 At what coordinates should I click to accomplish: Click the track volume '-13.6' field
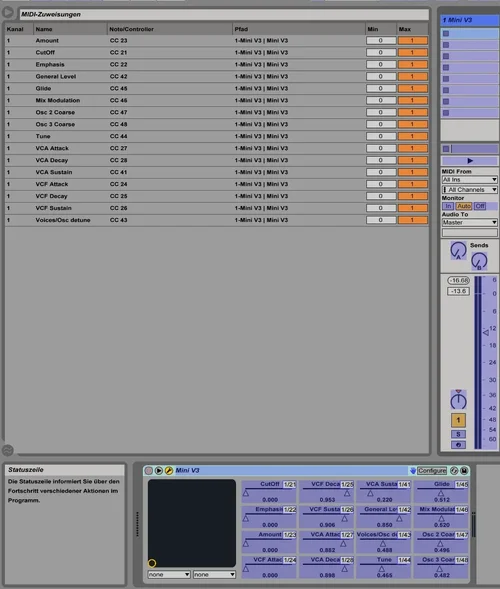458,291
